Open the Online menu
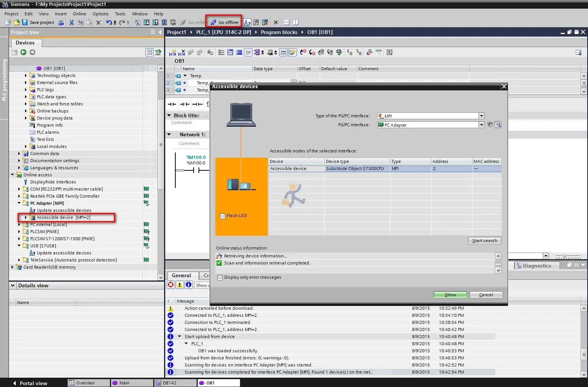 point(79,14)
